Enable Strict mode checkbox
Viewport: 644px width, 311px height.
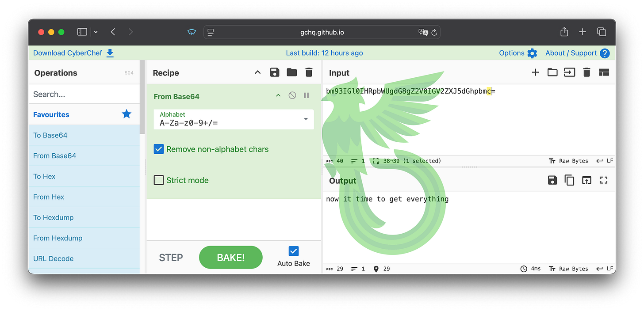tap(159, 180)
